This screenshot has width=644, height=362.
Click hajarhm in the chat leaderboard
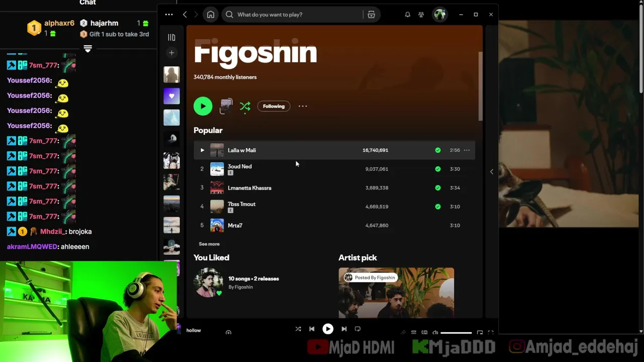104,23
